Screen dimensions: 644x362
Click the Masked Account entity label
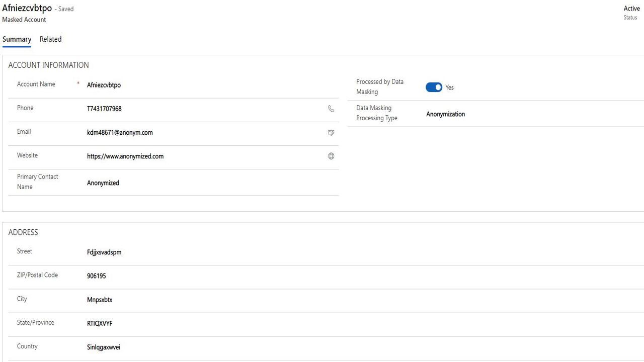(24, 20)
